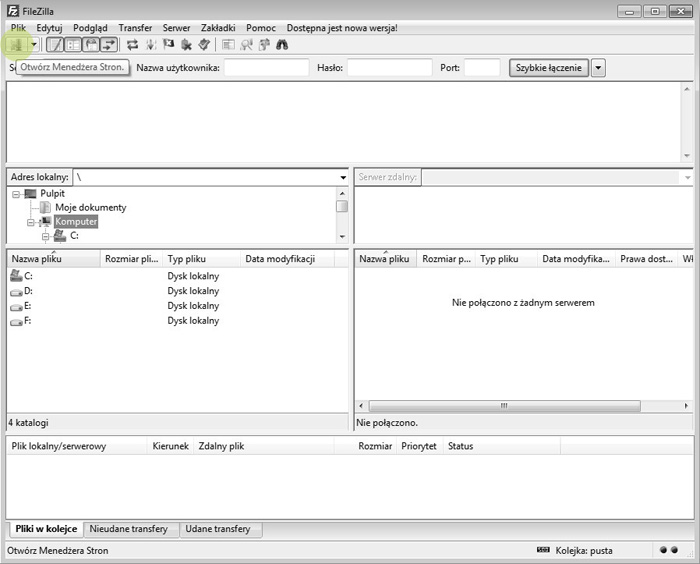Open 'Dostępna jest nowa wersja!' menu

click(342, 28)
